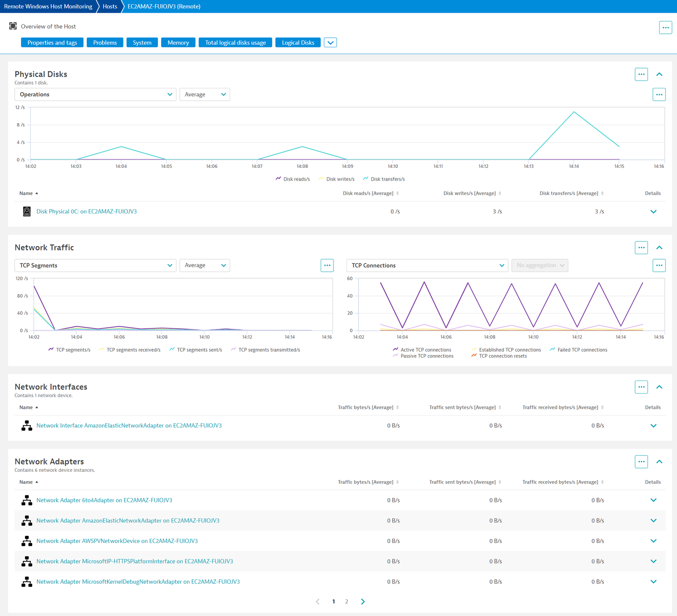Open Physical Disks section options menu
The width and height of the screenshot is (677, 616).
click(641, 74)
